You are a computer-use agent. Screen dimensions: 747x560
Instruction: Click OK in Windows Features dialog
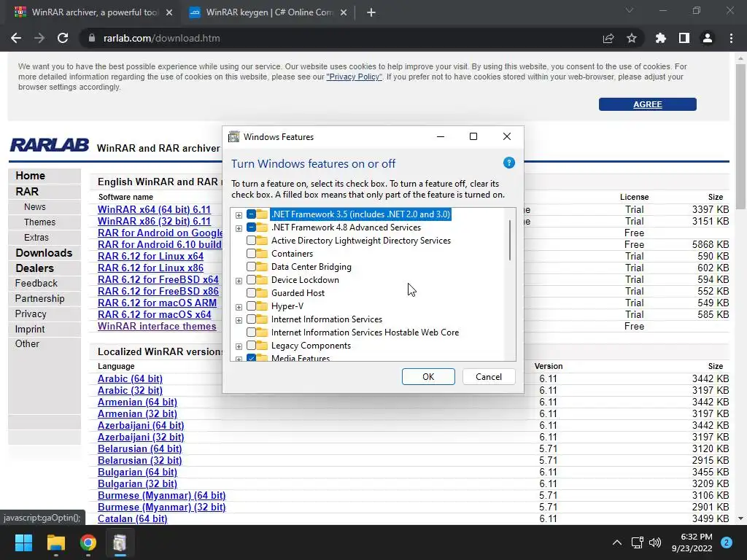point(428,377)
